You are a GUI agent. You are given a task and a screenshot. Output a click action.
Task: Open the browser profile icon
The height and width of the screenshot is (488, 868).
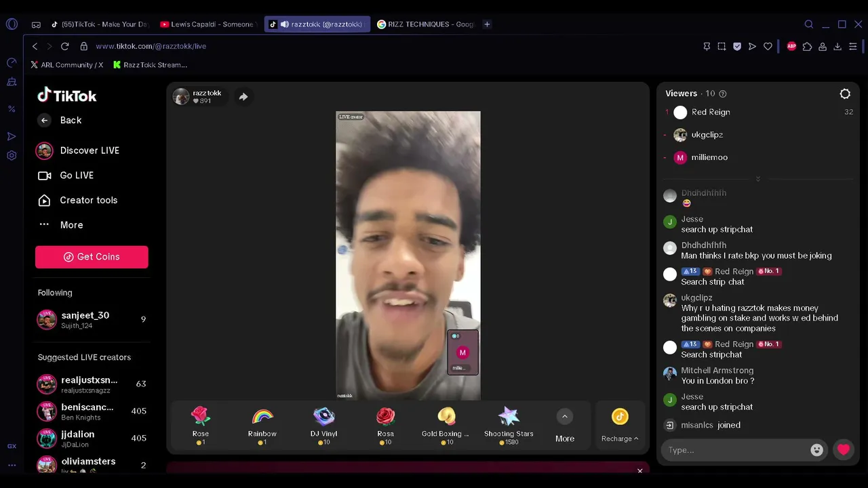(x=823, y=46)
